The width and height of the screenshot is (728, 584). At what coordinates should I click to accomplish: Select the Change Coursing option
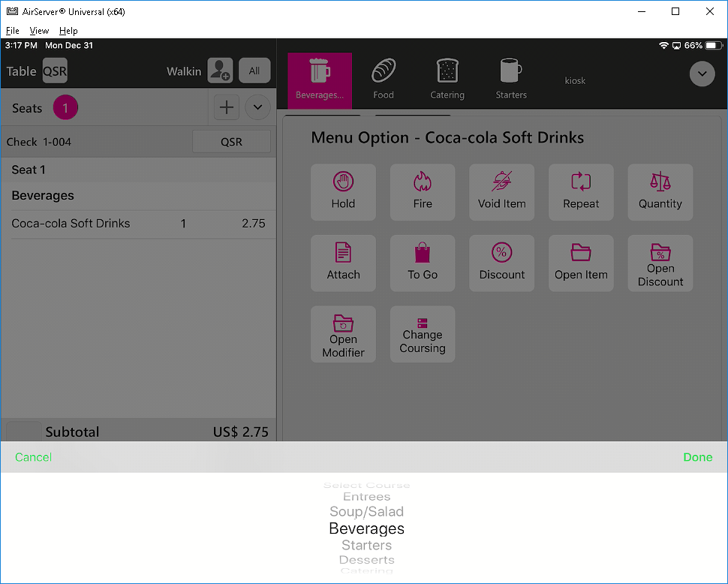(423, 334)
